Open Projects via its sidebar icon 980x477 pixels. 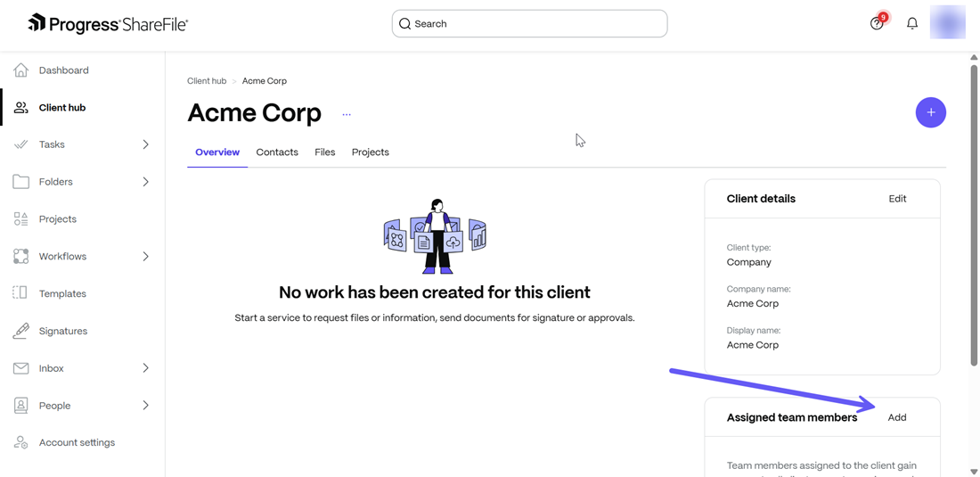coord(21,219)
